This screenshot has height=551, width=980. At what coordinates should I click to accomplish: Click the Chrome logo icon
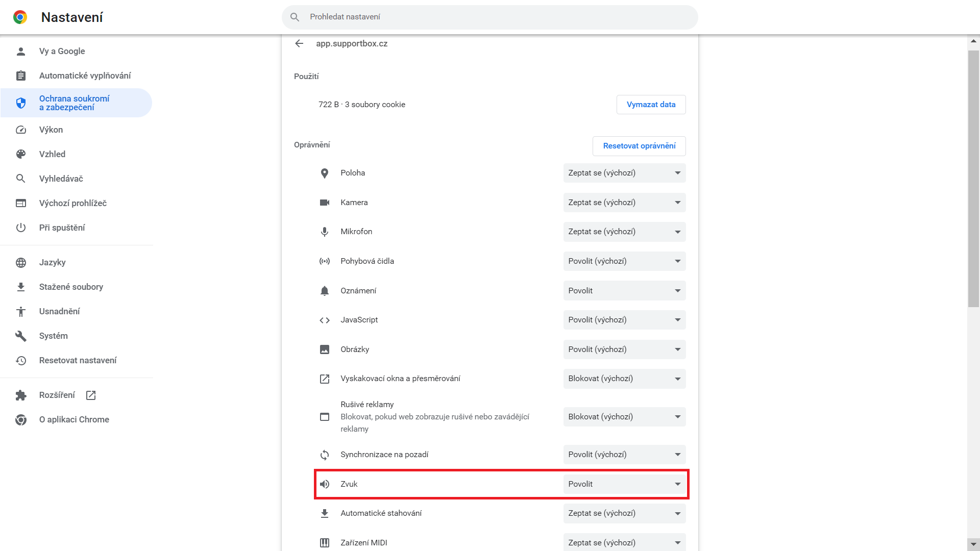20,17
